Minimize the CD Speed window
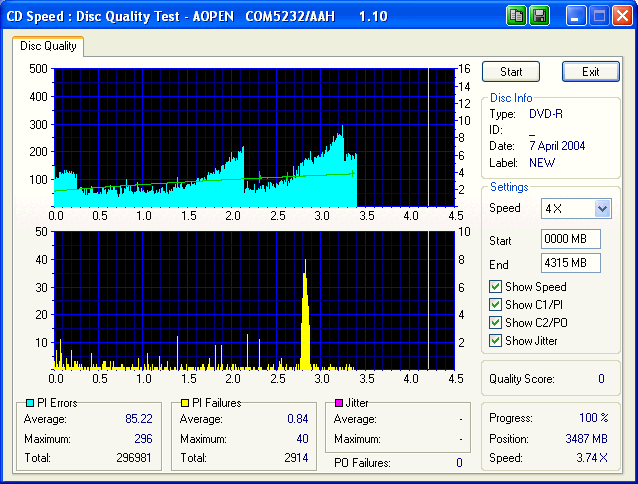638x484 pixels. 575,16
